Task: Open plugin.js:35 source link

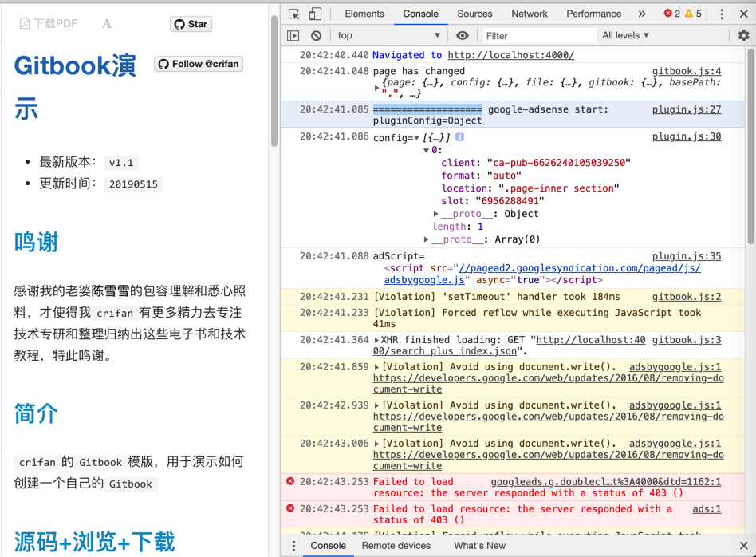Action: (687, 256)
